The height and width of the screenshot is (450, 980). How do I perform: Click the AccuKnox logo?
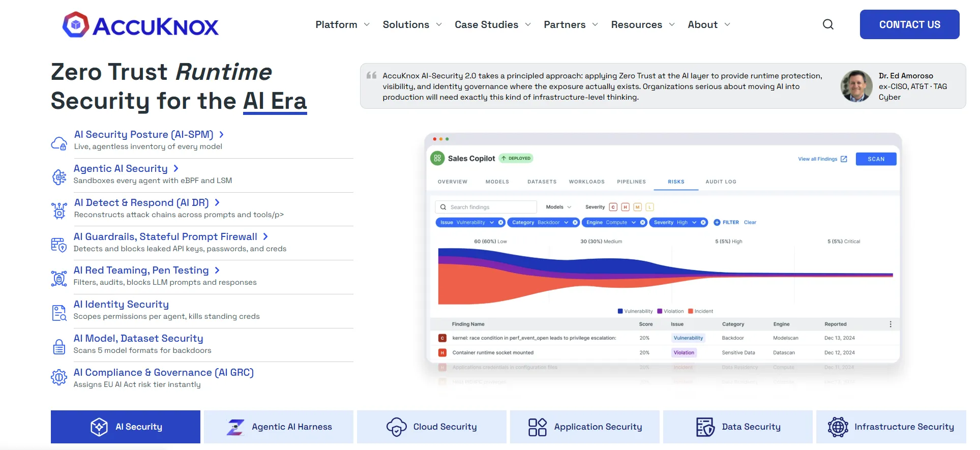(x=140, y=25)
